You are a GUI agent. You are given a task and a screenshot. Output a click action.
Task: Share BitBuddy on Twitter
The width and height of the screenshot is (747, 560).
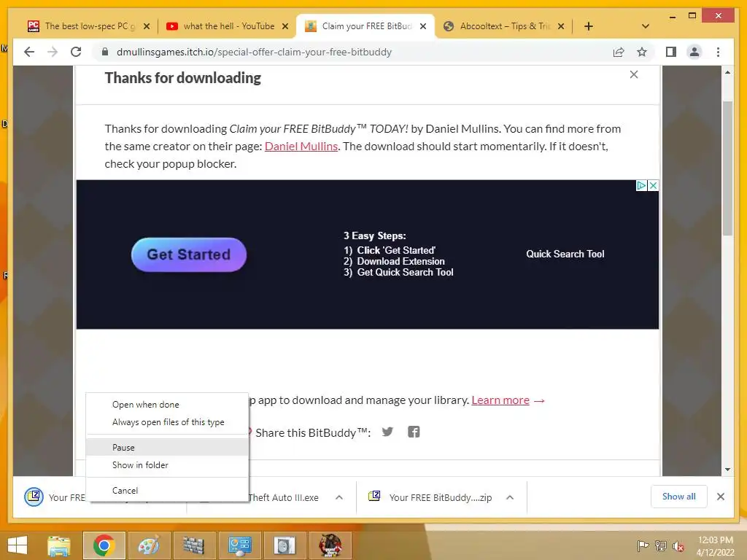click(387, 432)
